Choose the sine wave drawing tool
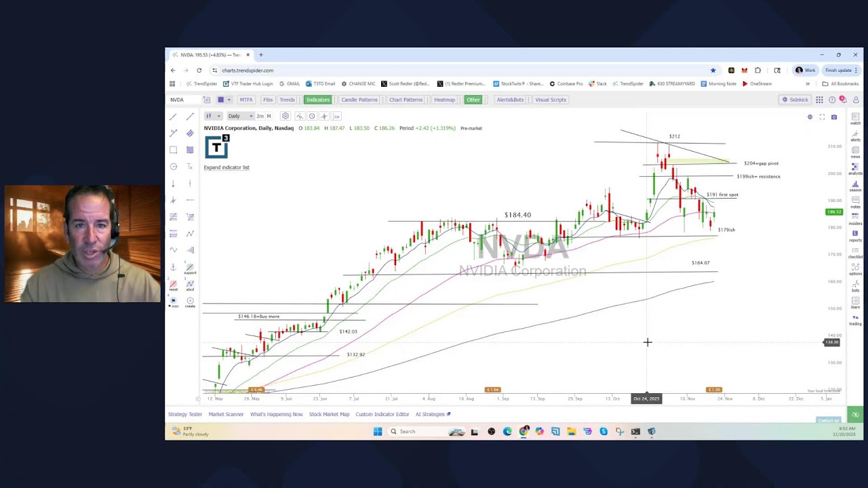The image size is (868, 488). pyautogui.click(x=173, y=250)
